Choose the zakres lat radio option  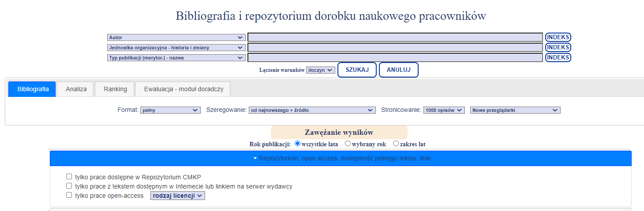click(396, 144)
